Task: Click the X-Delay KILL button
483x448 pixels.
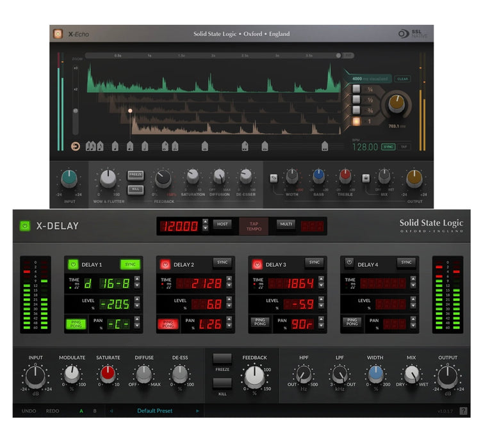Action: click(222, 383)
